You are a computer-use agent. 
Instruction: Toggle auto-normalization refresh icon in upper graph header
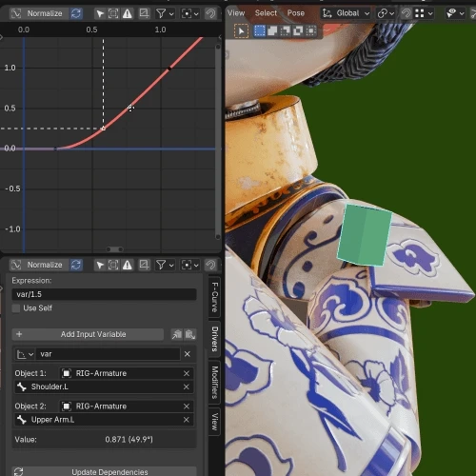(x=76, y=13)
